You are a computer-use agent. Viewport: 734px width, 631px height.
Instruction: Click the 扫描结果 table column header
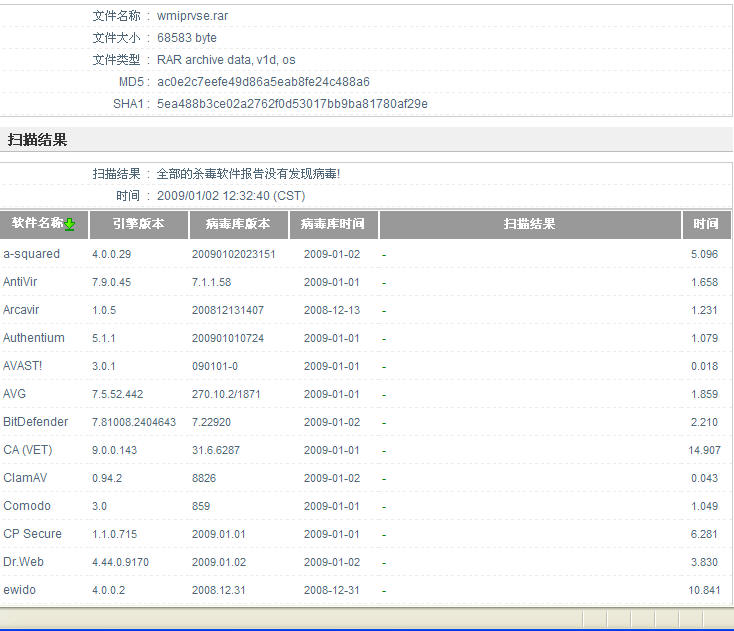click(529, 224)
